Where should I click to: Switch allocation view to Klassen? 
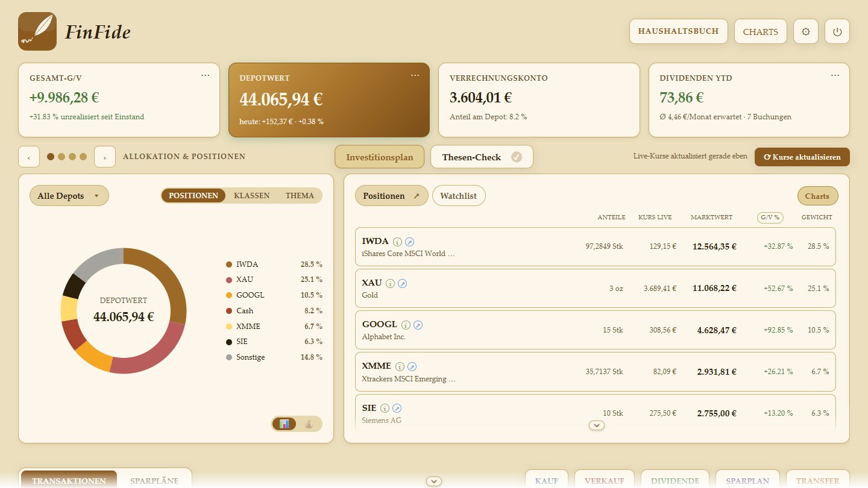click(x=252, y=196)
